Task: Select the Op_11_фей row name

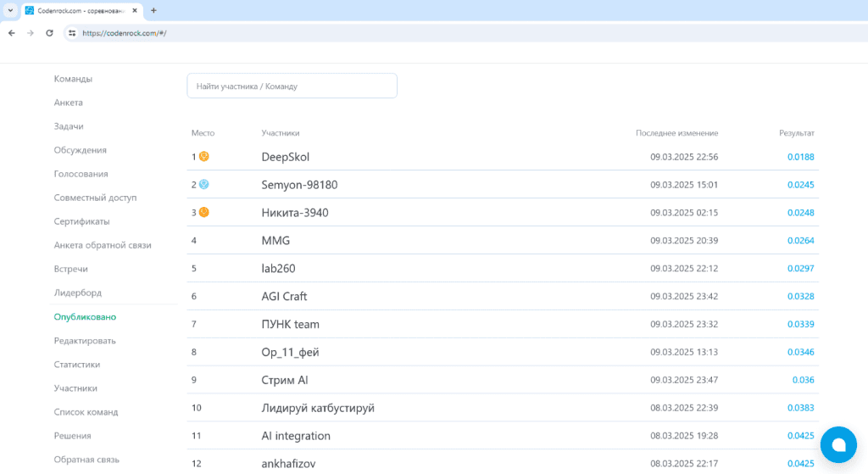Action: 290,352
